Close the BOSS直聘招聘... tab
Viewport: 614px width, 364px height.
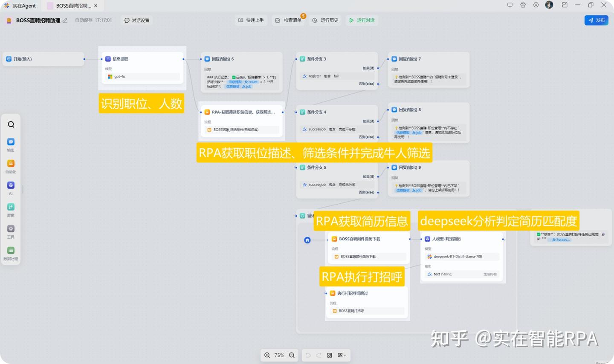(x=96, y=6)
